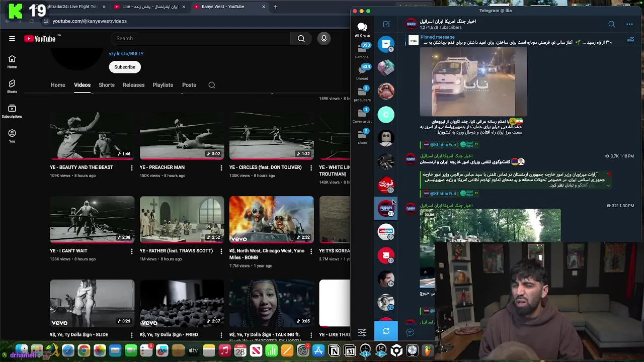Image resolution: width=644 pixels, height=362 pixels.
Task: Click the Telegram refresh button at the bottom
Action: point(386,331)
